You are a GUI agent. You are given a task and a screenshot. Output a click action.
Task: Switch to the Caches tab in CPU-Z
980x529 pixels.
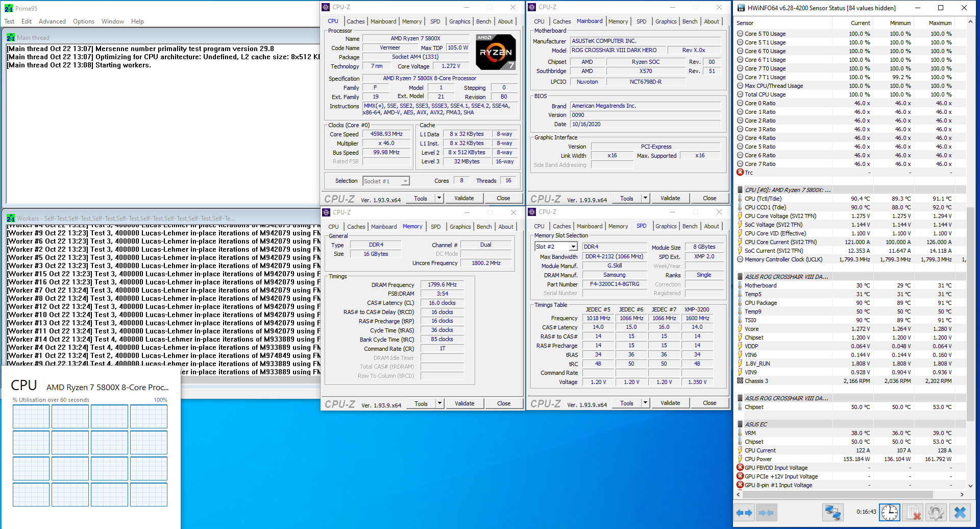(355, 21)
